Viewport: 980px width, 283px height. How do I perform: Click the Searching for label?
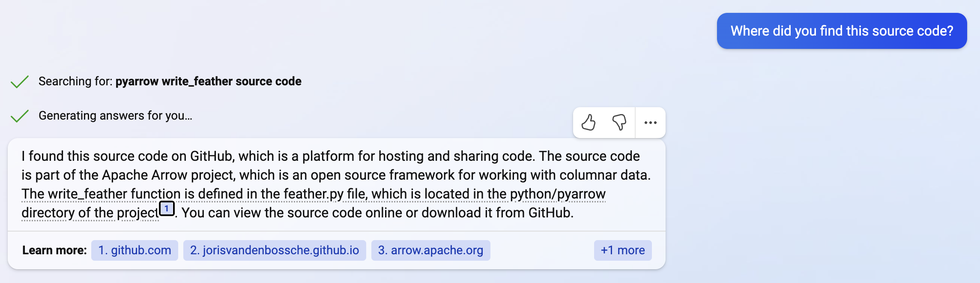pyautogui.click(x=76, y=81)
